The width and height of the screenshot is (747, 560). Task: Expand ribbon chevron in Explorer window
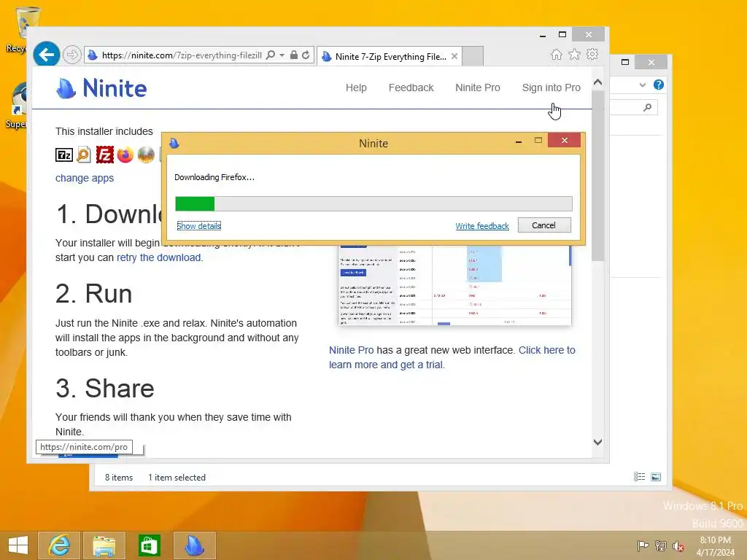[x=642, y=85]
